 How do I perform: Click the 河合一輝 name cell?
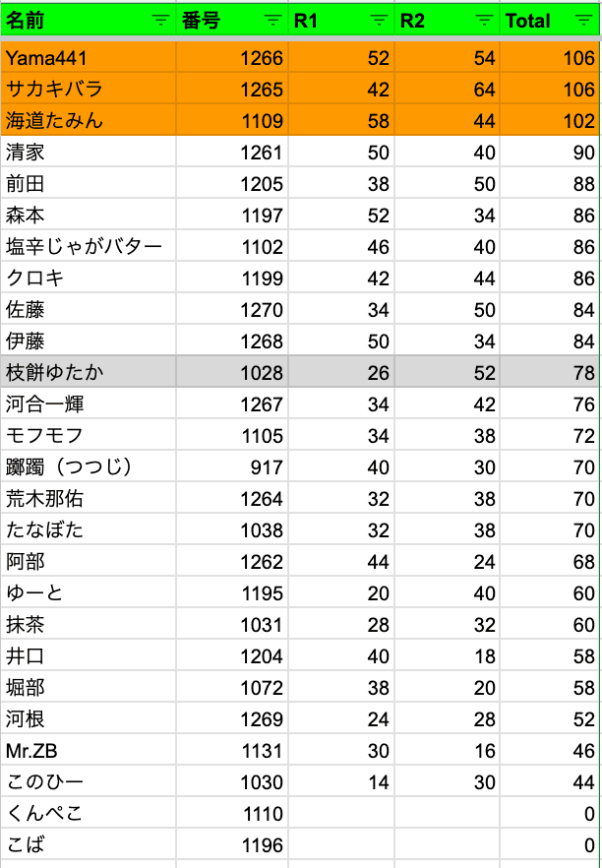coord(89,404)
